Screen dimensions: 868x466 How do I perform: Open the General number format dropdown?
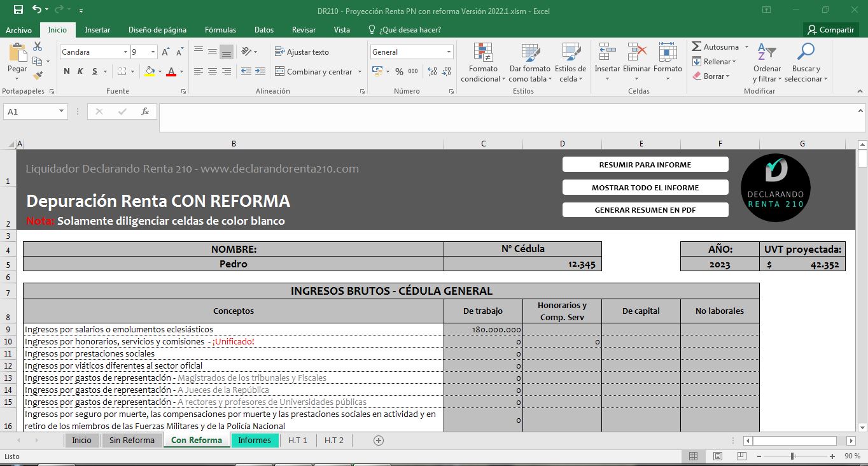(x=449, y=52)
